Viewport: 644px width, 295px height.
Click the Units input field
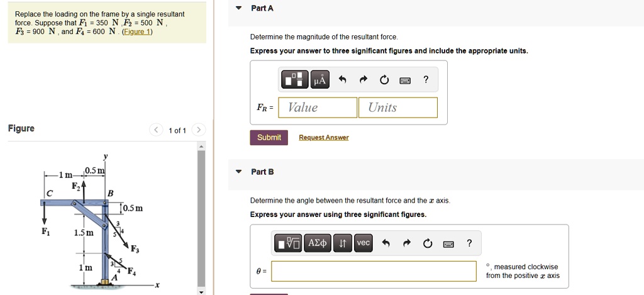click(398, 108)
